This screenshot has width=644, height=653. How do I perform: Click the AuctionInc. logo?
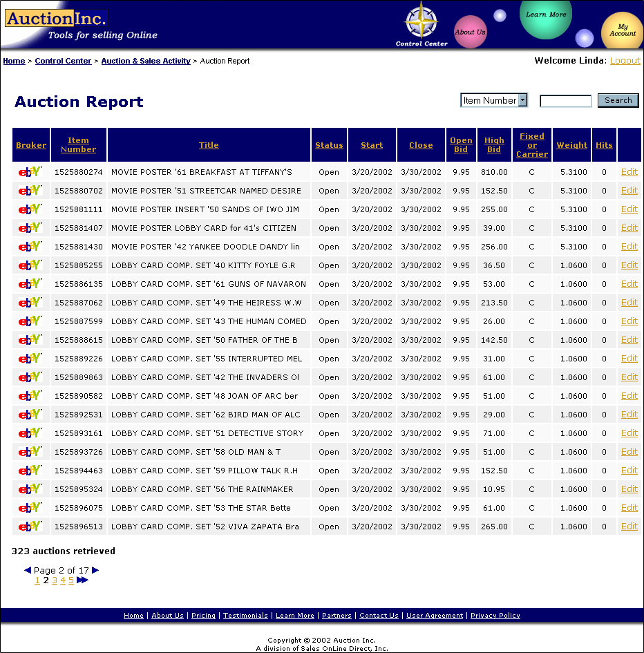56,19
